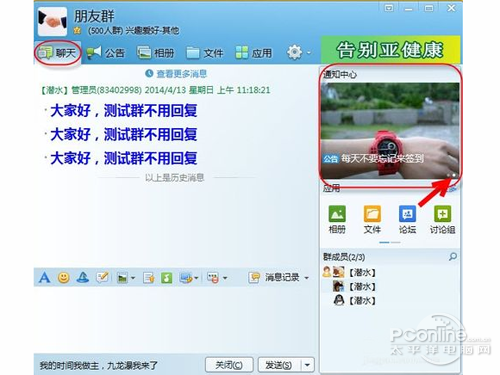The image size is (500, 375).
Task: Open the 文件 files tab
Action: [x=205, y=53]
